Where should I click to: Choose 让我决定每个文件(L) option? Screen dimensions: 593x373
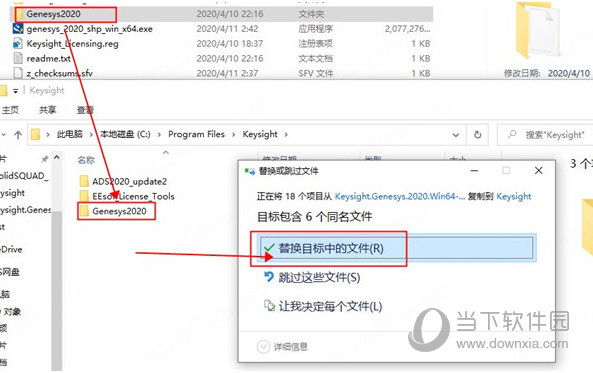coord(330,306)
